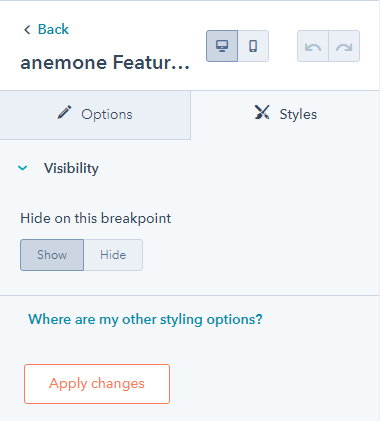
Task: Click the 'Hide on this breakpoint' label
Action: [x=96, y=219]
